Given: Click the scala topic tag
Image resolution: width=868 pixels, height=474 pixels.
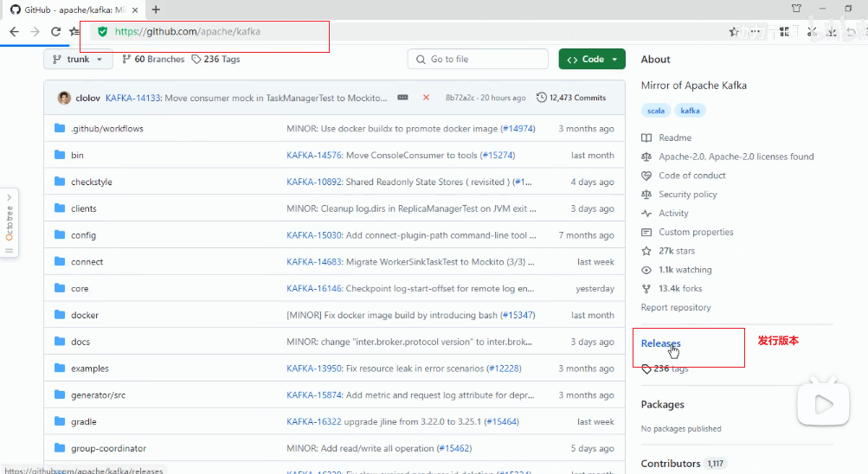Looking at the screenshot, I should pyautogui.click(x=656, y=111).
